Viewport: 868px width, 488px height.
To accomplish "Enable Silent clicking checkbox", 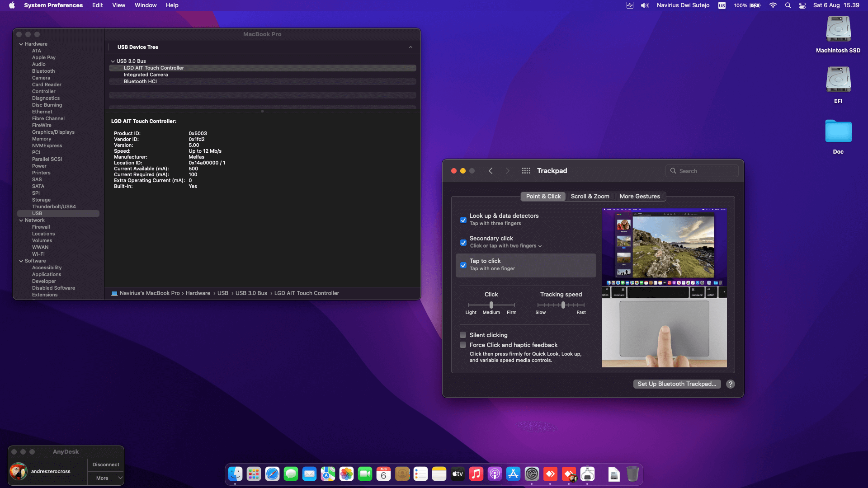I will tap(463, 335).
